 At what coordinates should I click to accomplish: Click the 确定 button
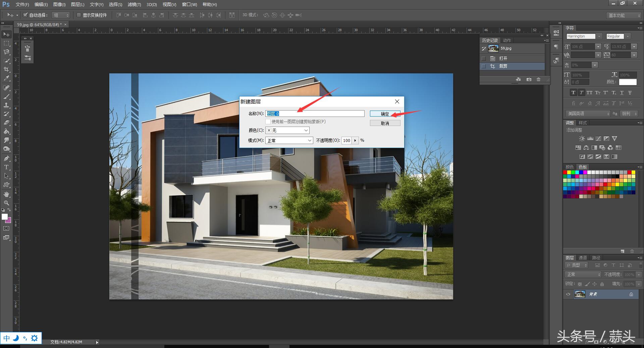click(x=385, y=114)
